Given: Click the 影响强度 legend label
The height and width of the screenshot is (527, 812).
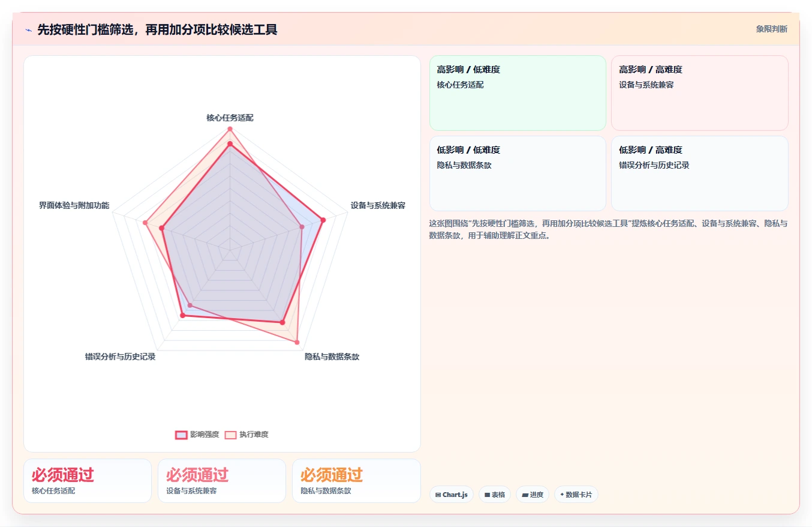Looking at the screenshot, I should click(x=204, y=435).
